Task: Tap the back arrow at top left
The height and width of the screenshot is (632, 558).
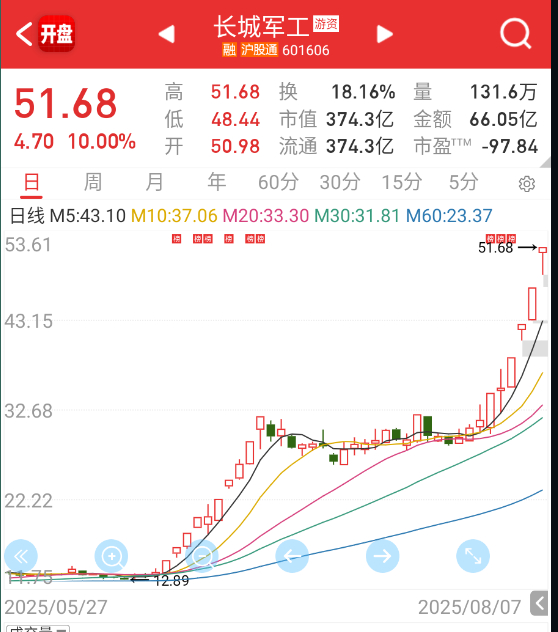Action: (x=23, y=34)
